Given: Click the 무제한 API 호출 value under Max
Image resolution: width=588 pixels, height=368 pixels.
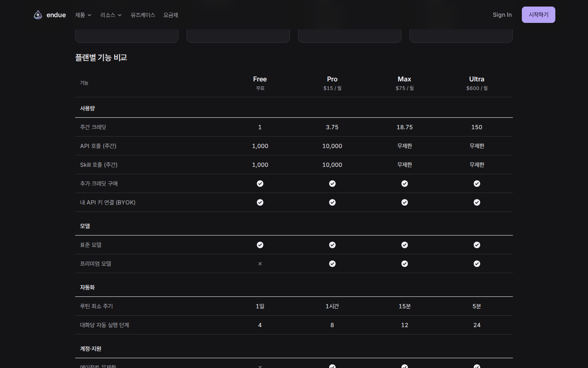Looking at the screenshot, I should 405,146.
